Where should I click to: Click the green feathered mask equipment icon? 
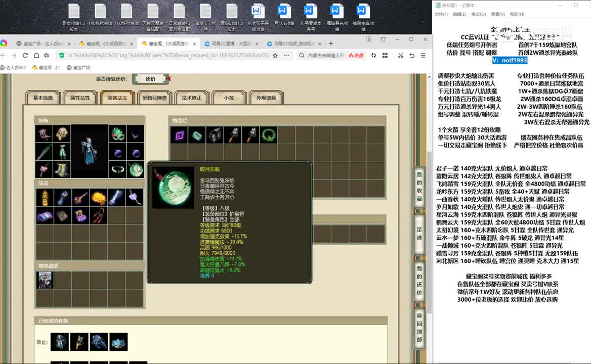(117, 134)
